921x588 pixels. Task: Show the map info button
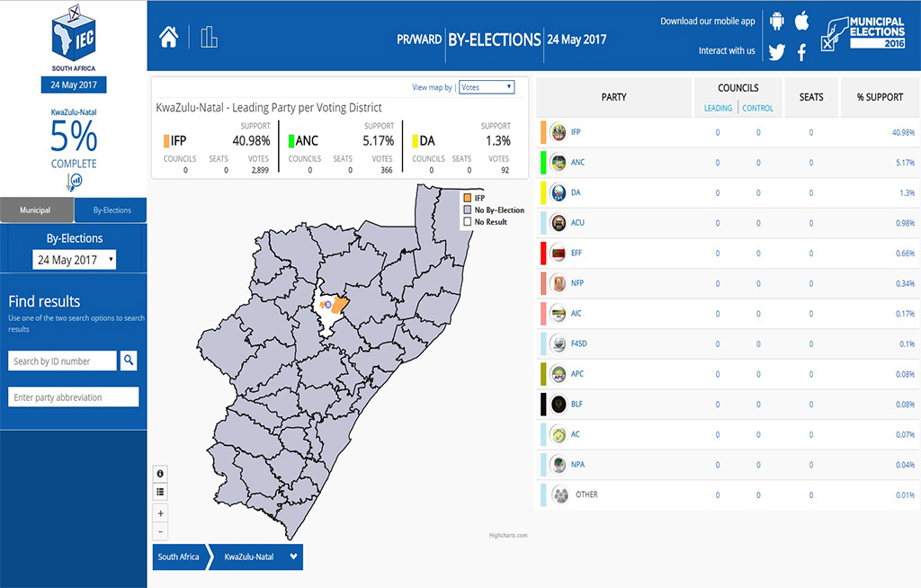[x=160, y=474]
